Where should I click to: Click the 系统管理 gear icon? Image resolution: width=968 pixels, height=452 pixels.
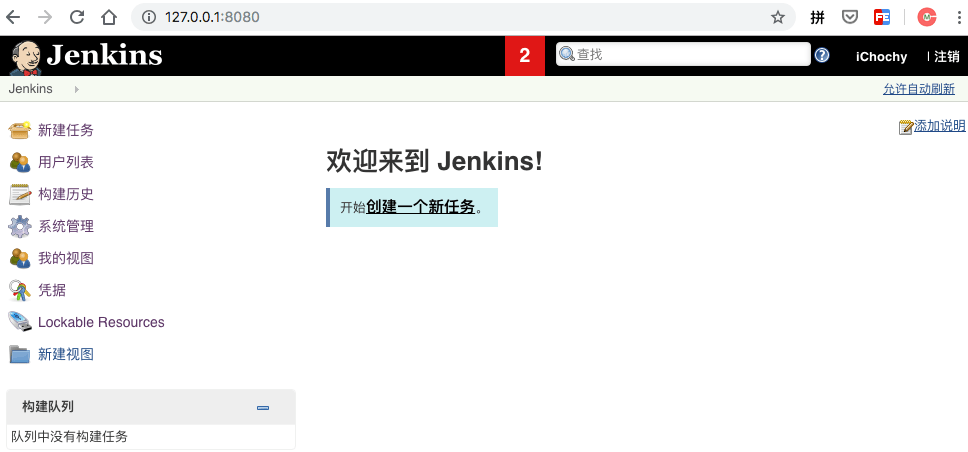pyautogui.click(x=19, y=227)
